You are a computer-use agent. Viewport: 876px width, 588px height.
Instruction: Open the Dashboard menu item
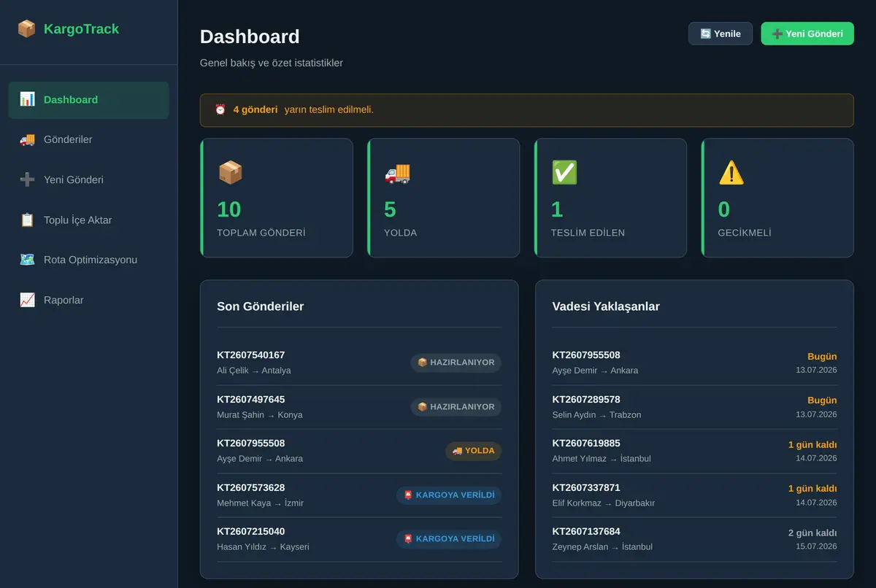pos(89,100)
